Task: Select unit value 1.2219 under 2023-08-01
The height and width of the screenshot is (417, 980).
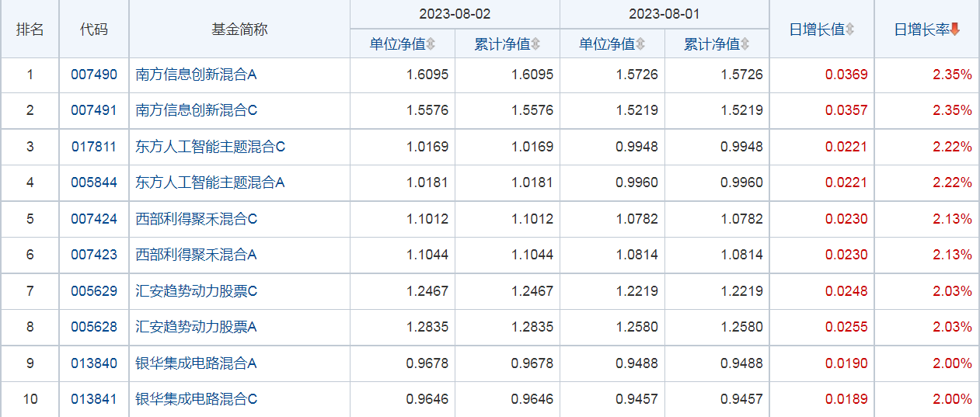Action: pyautogui.click(x=636, y=291)
